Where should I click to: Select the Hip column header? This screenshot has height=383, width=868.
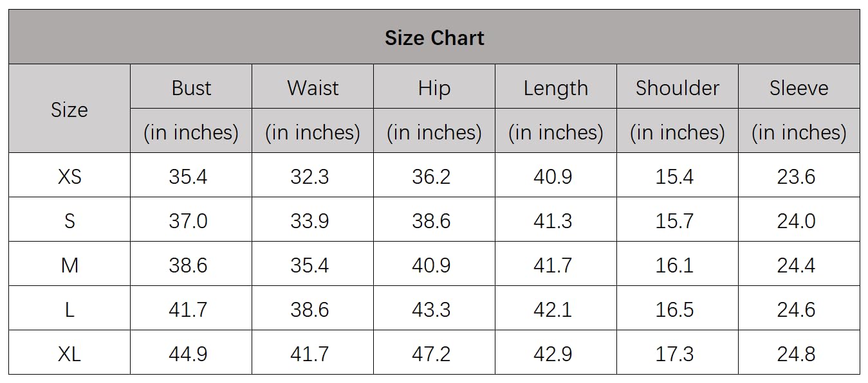coord(434,88)
